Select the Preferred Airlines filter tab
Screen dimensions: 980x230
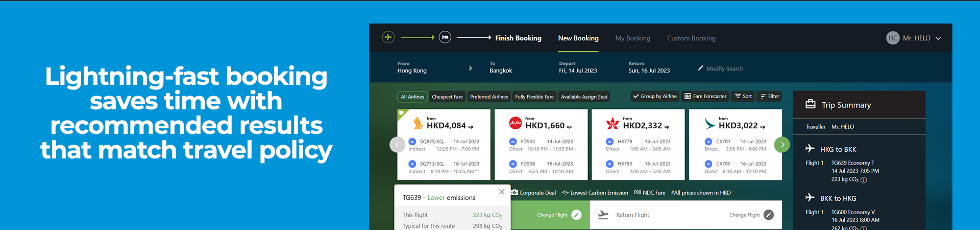point(489,97)
